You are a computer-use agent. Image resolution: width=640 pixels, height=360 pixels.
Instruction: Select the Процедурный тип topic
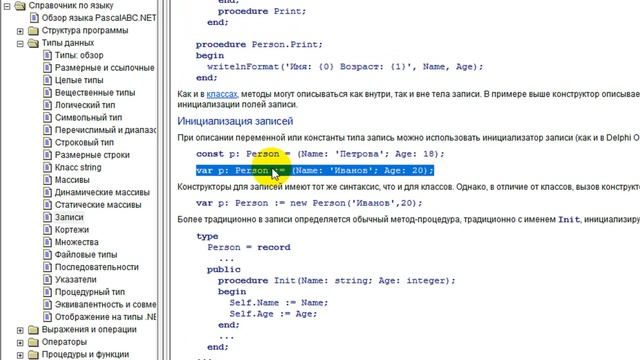click(90, 292)
